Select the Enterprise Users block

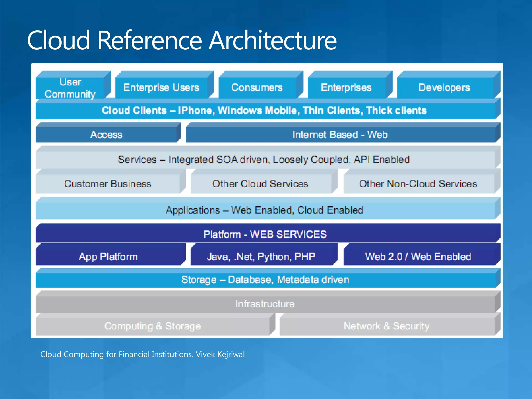(161, 88)
